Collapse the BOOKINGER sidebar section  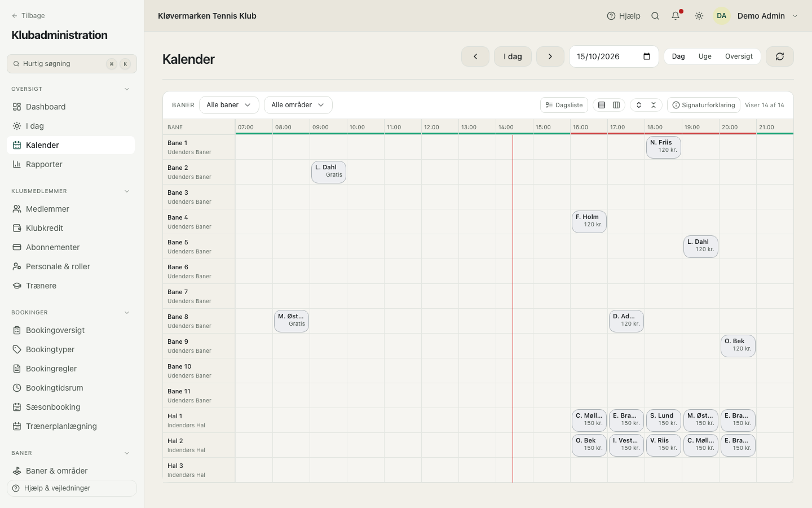pyautogui.click(x=127, y=313)
